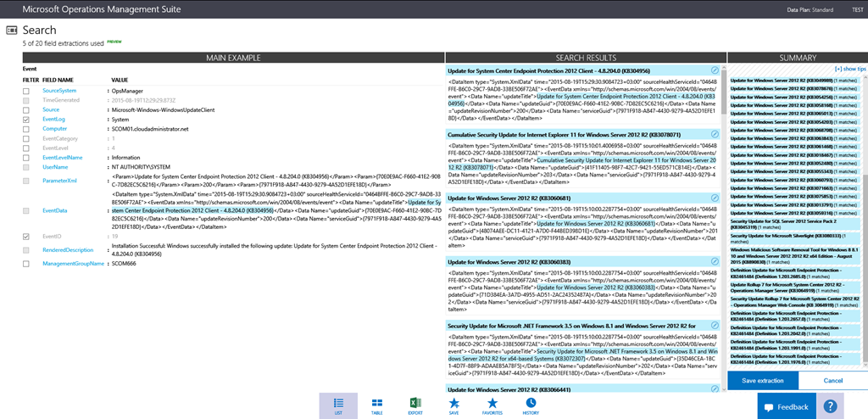Check the SourceSystem filter checkbox
This screenshot has height=419, width=868.
[x=26, y=90]
